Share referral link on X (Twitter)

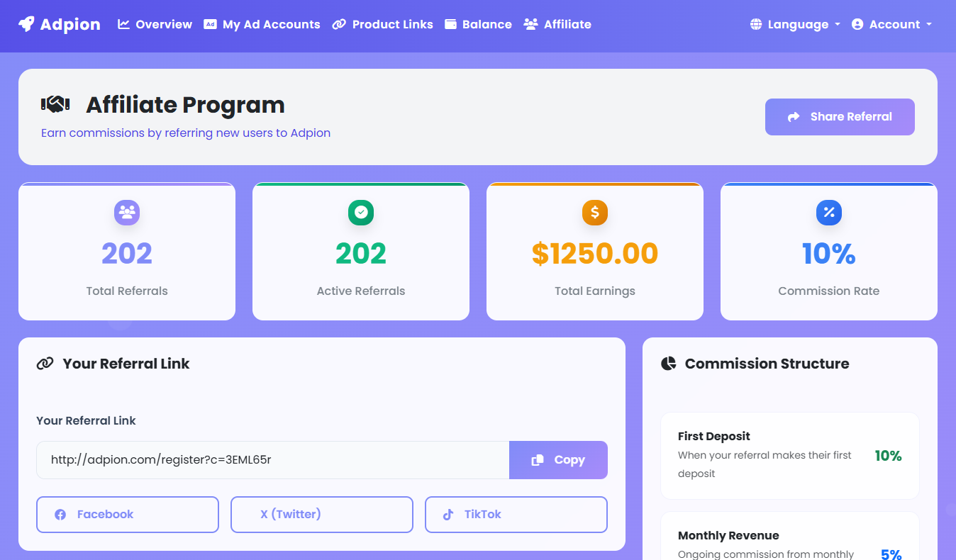322,515
